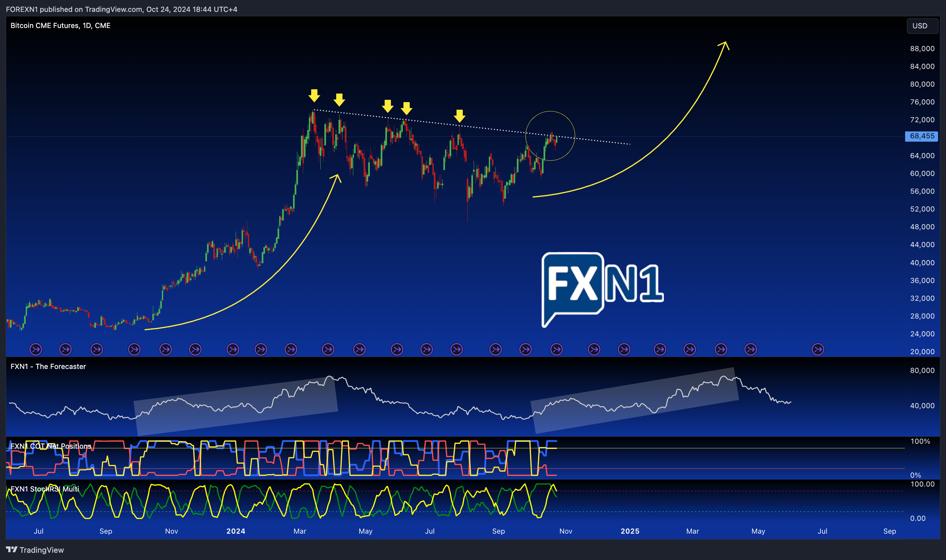Image resolution: width=946 pixels, height=560 pixels.
Task: Click the highlighted current price label 68,455
Action: point(922,136)
